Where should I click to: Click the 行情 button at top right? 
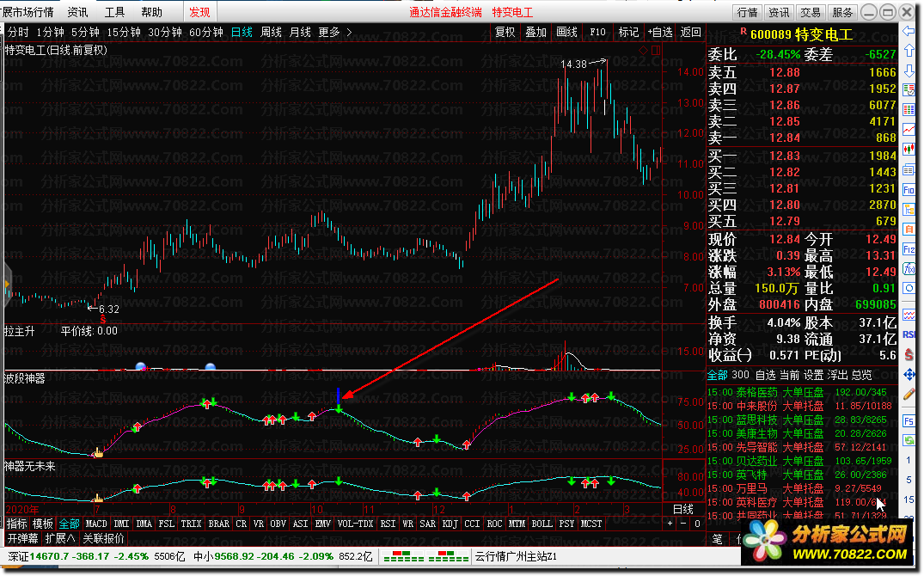click(747, 12)
